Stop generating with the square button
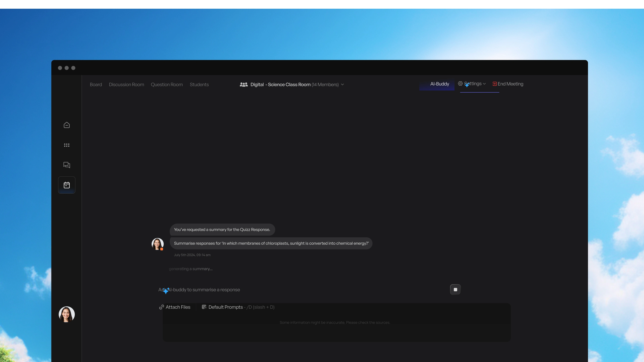 [455, 290]
